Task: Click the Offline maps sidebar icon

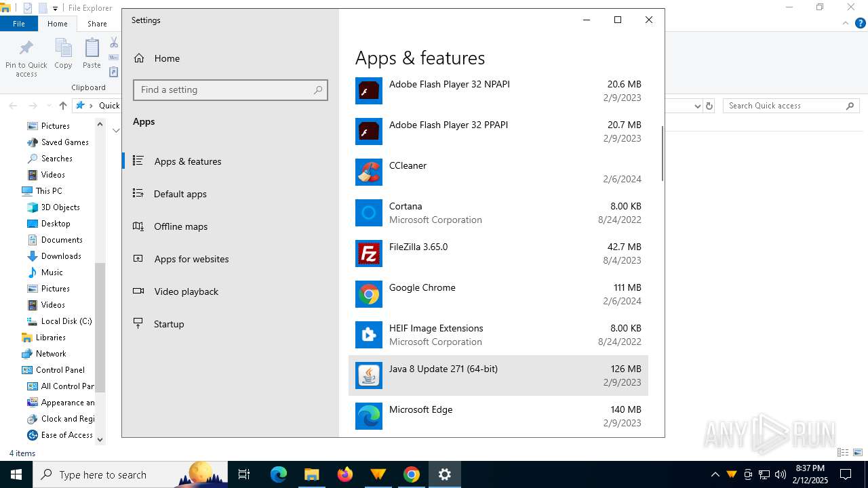Action: click(138, 226)
